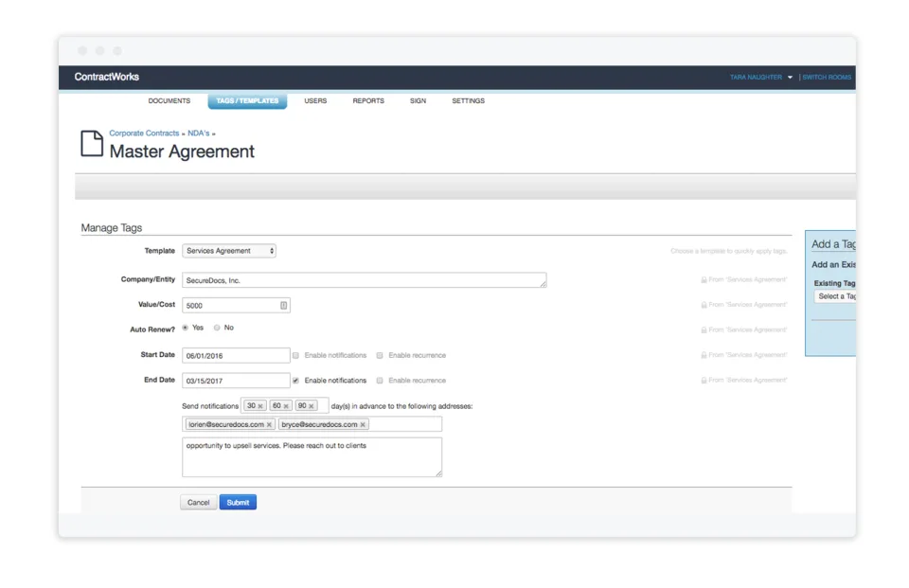Remove the 60 days notification chip

tap(286, 406)
